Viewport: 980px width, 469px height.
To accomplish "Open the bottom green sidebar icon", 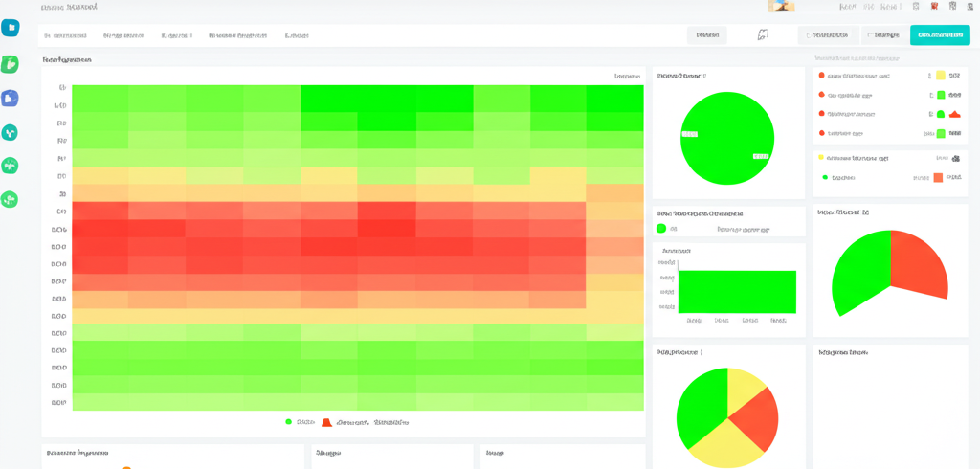I will tap(11, 199).
